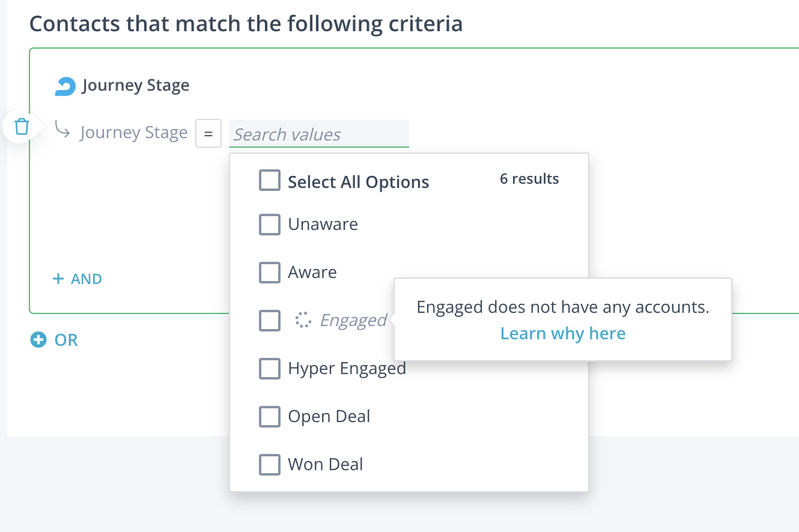Image resolution: width=799 pixels, height=532 pixels.
Task: Click the plus circle OR icon
Action: coord(38,340)
